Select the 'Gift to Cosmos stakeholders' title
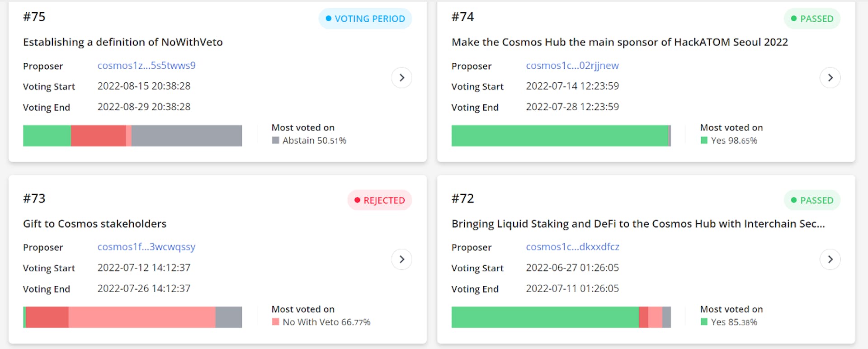 94,224
